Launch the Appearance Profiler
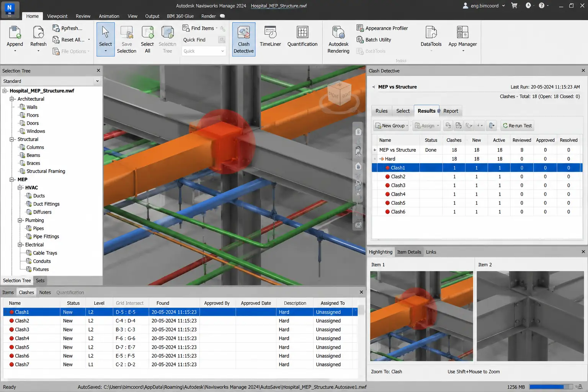This screenshot has height=392, width=588. pos(382,28)
